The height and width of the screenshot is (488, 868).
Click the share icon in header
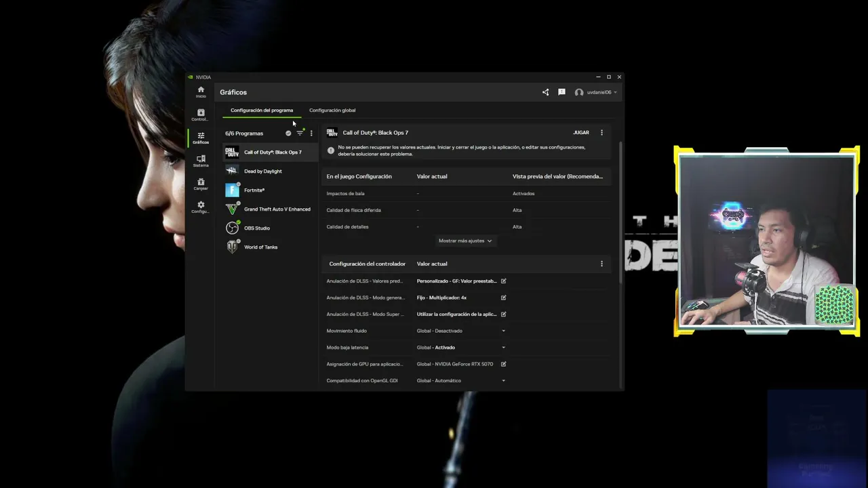(x=546, y=92)
